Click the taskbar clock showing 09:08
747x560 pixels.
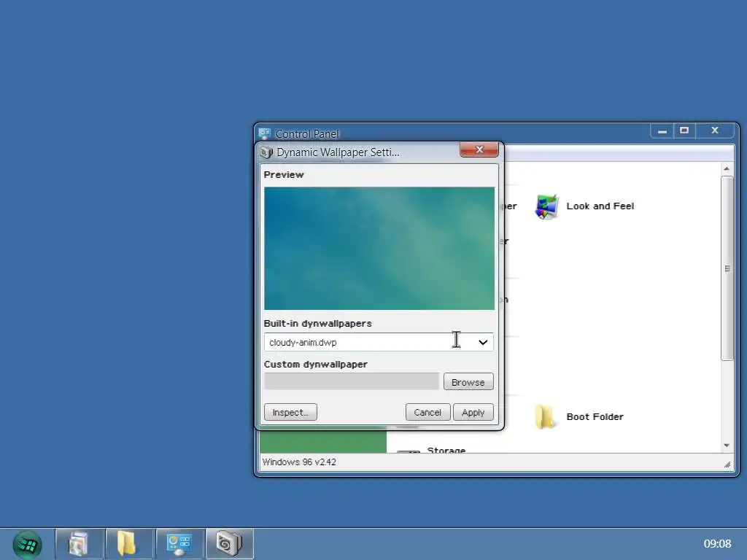pyautogui.click(x=717, y=543)
